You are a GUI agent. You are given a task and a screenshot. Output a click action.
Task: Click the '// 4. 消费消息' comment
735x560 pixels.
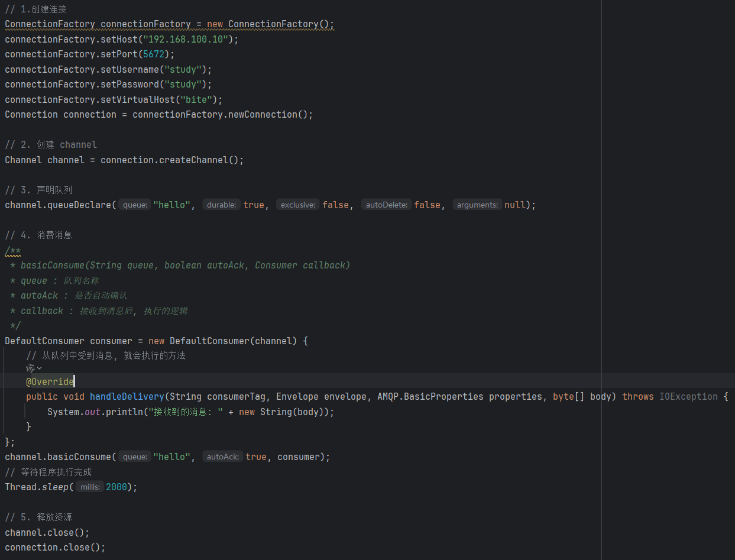(38, 235)
